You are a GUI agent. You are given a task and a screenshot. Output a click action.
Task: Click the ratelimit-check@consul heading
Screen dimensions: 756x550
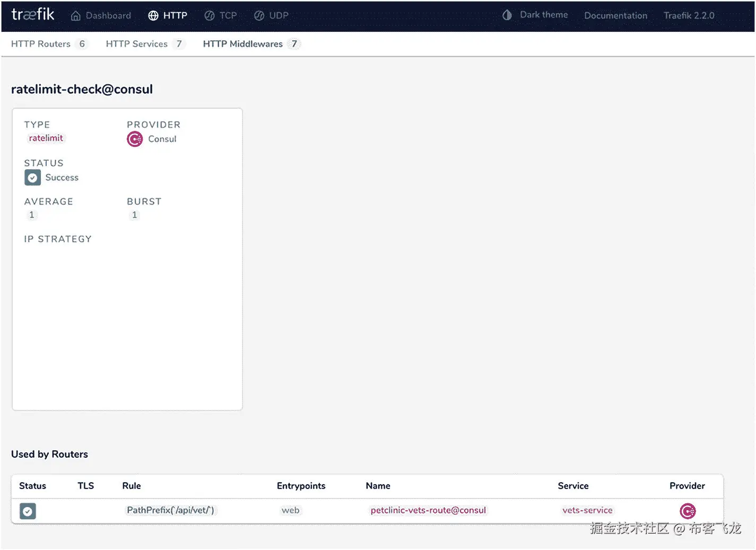tap(82, 89)
